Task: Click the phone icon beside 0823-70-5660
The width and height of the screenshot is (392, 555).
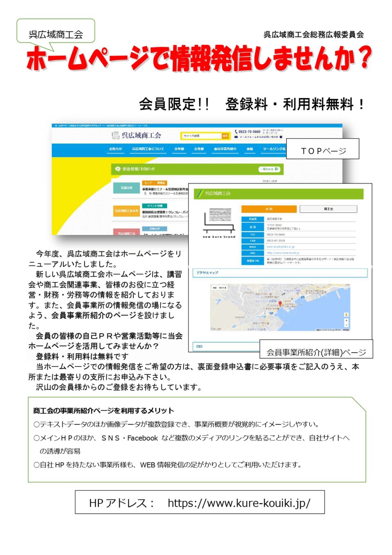Action: tap(236, 132)
